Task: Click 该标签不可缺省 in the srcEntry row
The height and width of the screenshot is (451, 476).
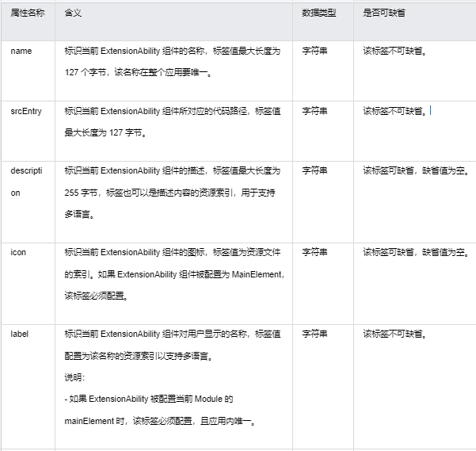Action: [394, 112]
